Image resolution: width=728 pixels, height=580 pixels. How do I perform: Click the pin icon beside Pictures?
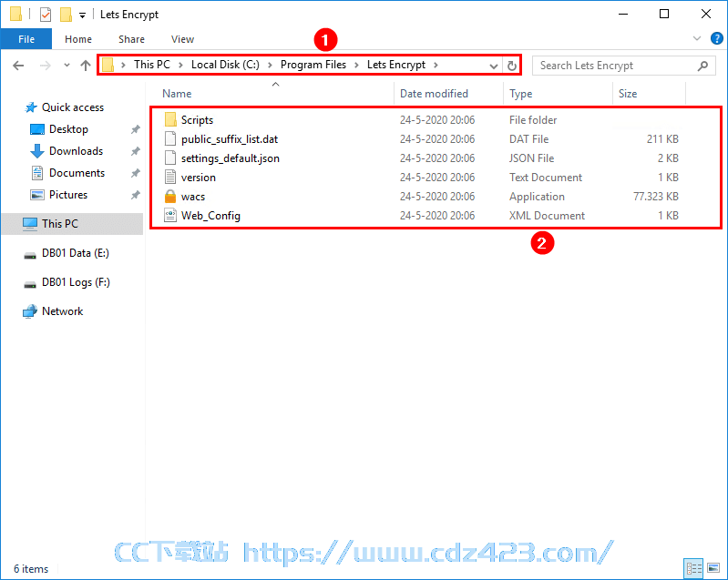click(x=135, y=195)
